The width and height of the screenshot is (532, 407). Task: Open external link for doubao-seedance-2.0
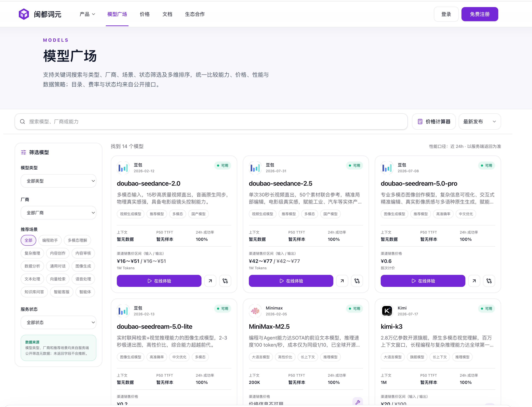[x=210, y=281]
